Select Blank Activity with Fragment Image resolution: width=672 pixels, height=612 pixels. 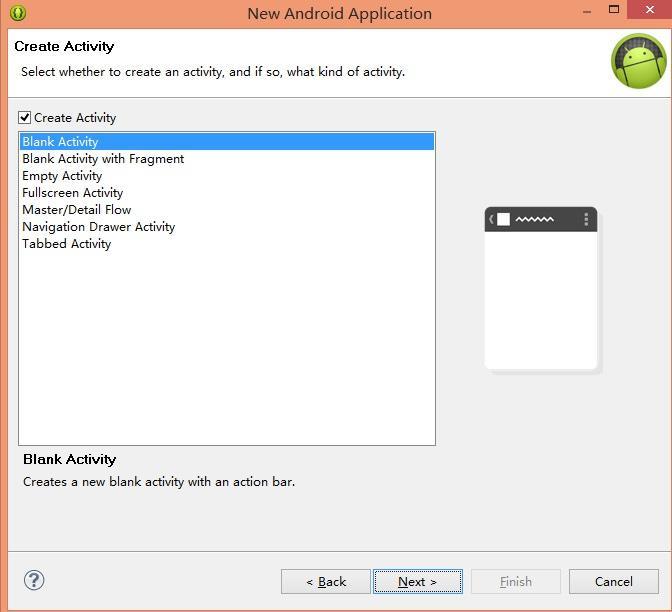click(103, 159)
